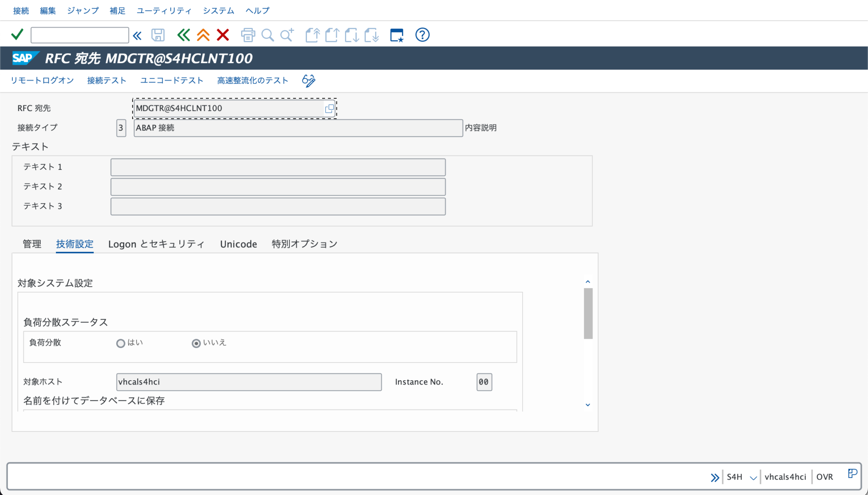
Task: Click the Find magnifier icon
Action: (267, 35)
